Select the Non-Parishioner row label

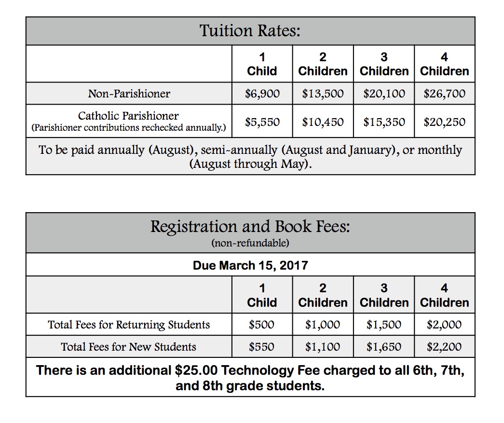click(129, 94)
